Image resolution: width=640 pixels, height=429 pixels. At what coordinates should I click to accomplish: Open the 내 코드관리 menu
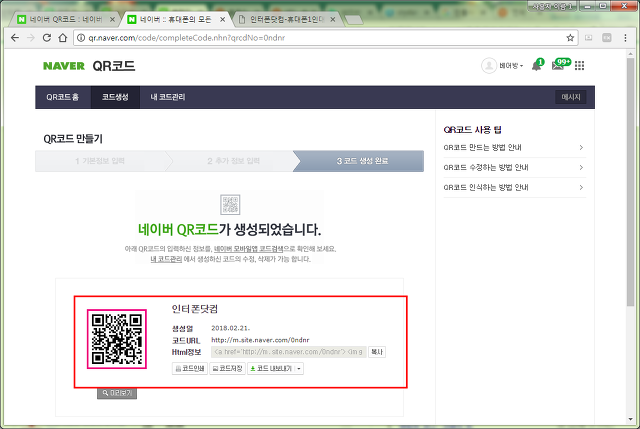click(168, 97)
